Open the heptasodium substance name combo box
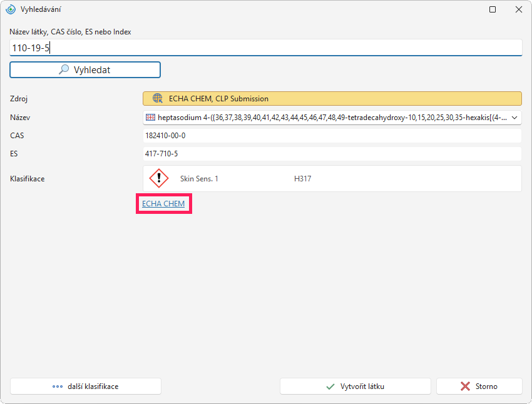This screenshot has width=532, height=404. tap(332, 118)
